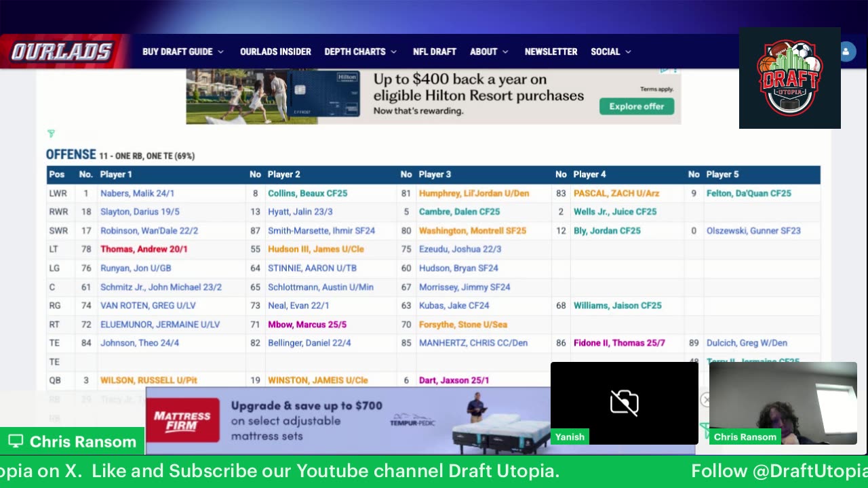Open the Johnson, Theo 24/4 player link
Viewport: 868px width, 488px height.
pos(140,343)
